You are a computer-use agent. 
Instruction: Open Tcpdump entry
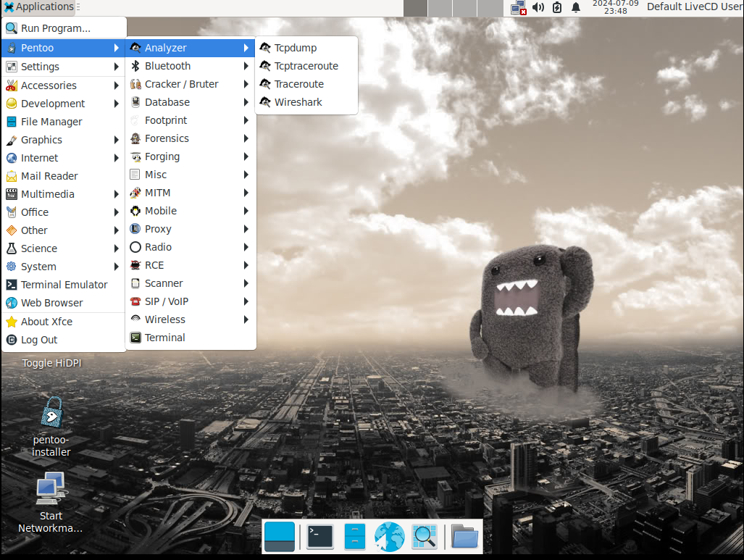click(306, 48)
